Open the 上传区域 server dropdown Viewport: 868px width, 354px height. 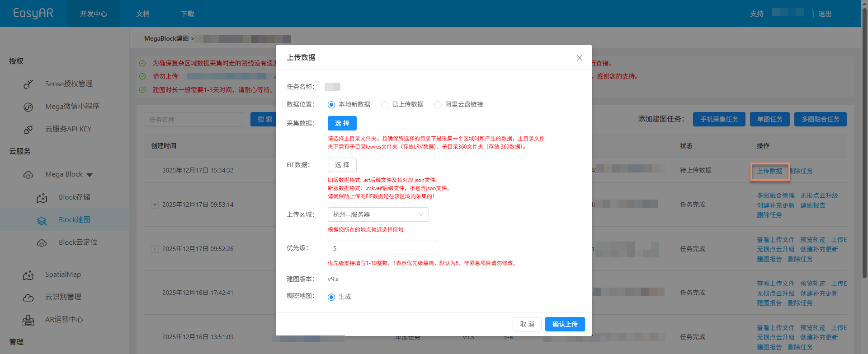click(378, 214)
